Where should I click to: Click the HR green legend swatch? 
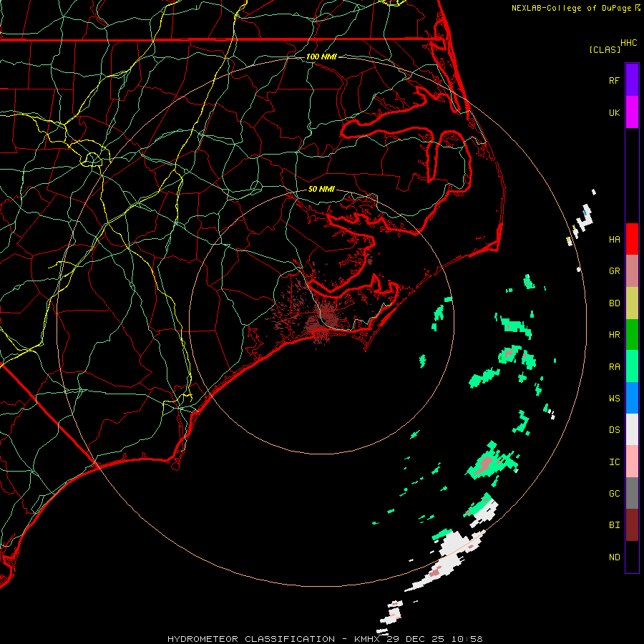click(632, 334)
